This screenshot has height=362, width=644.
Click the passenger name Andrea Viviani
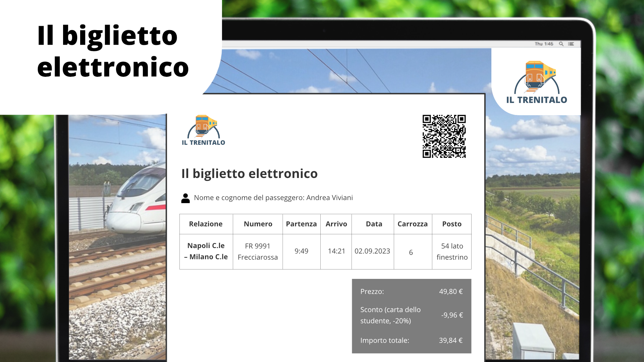[329, 198]
